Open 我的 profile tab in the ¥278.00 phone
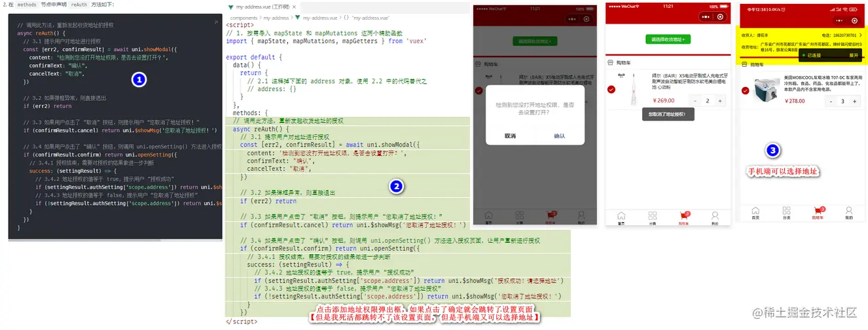The image size is (868, 330). point(848,213)
